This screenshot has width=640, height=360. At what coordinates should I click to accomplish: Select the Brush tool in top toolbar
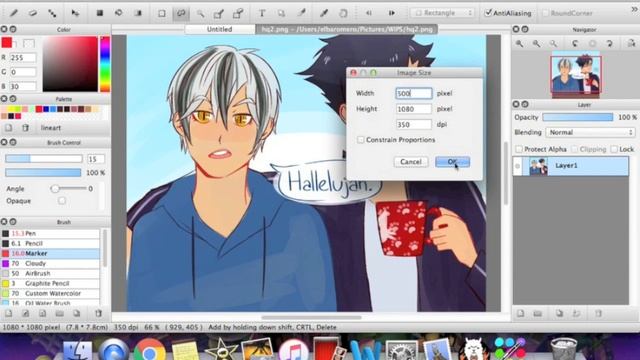13,13
